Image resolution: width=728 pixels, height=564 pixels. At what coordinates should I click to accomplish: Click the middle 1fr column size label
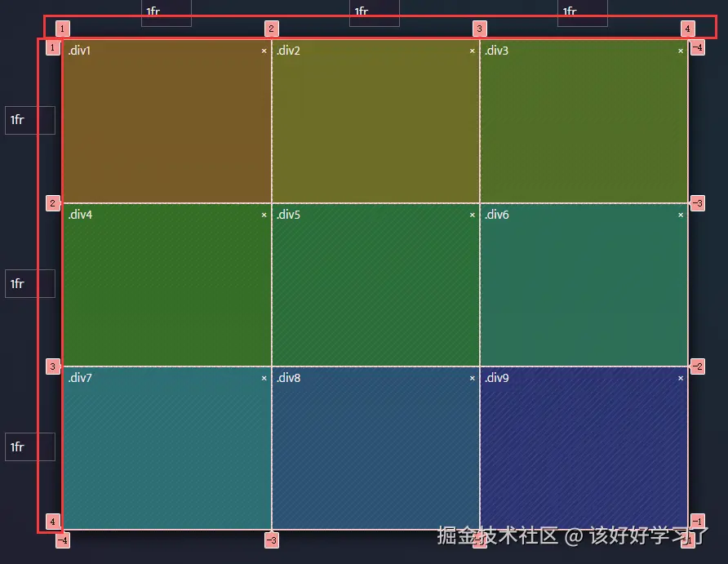tap(374, 12)
